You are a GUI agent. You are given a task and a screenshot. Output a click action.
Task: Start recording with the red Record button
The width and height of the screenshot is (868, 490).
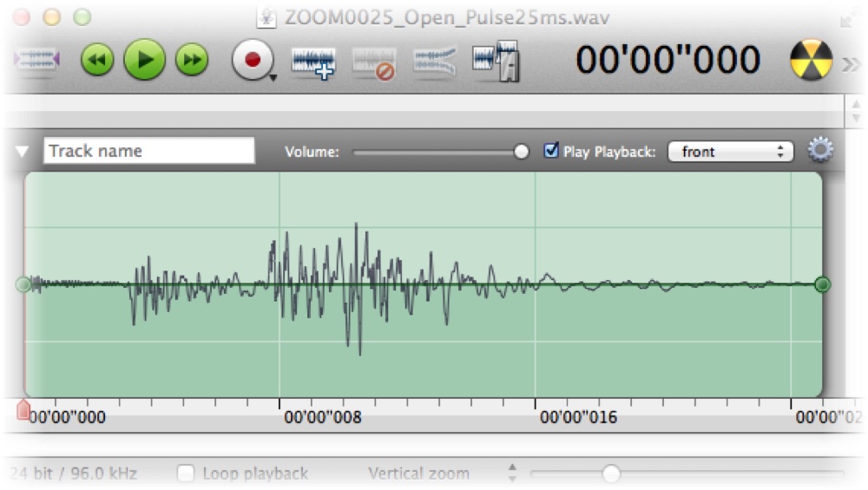[252, 59]
